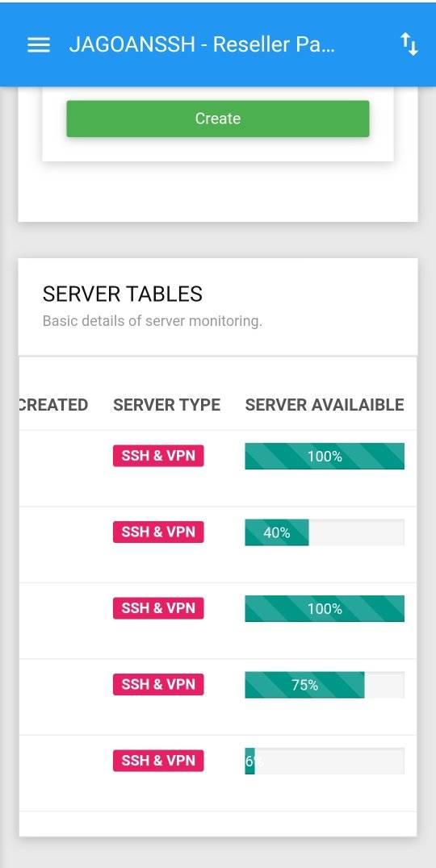Click the 40% availability progress bar
Image resolution: width=436 pixels, height=868 pixels.
pyautogui.click(x=325, y=532)
